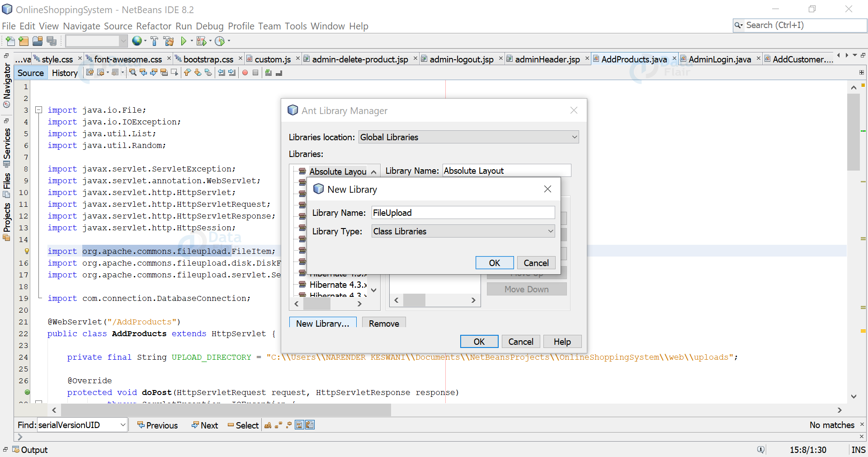
Task: Open the Tools menu
Action: [296, 26]
